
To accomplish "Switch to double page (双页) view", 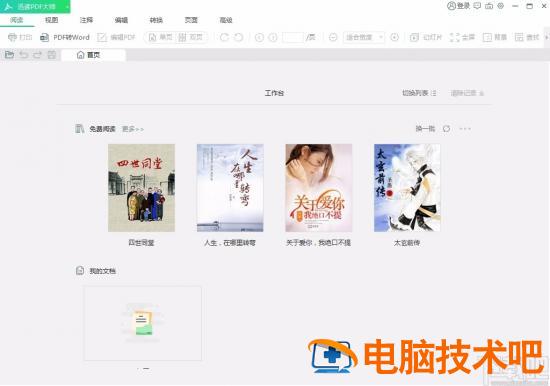I will pos(190,37).
